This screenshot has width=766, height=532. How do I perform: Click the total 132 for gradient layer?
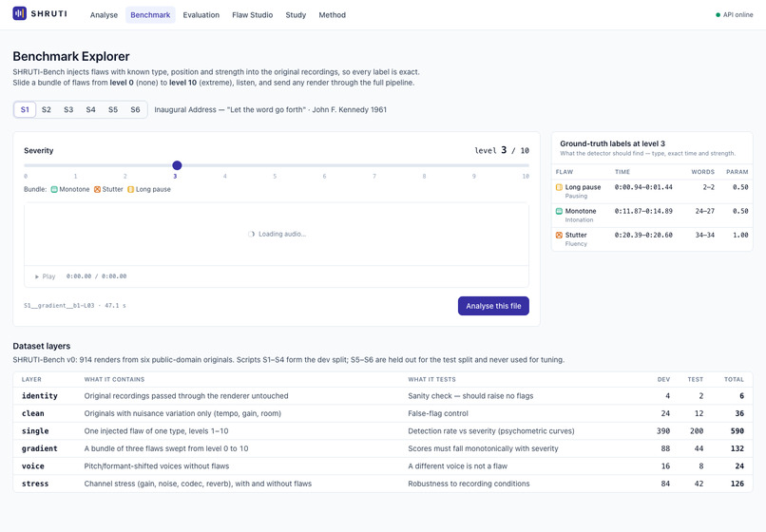(737, 448)
